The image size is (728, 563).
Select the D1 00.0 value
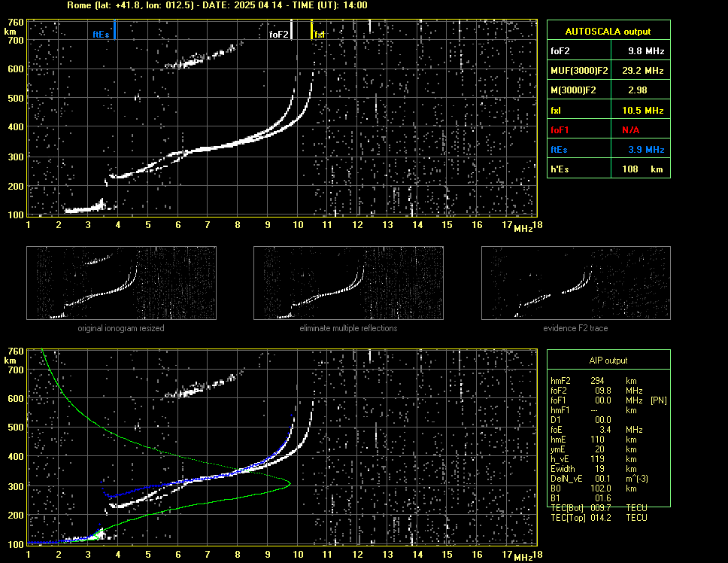[602, 420]
